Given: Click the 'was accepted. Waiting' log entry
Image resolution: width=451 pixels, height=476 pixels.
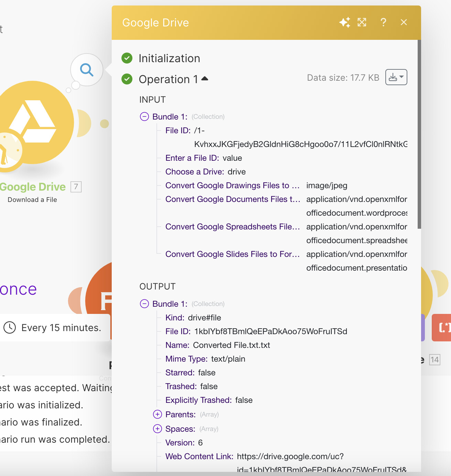Looking at the screenshot, I should click(x=56, y=388).
